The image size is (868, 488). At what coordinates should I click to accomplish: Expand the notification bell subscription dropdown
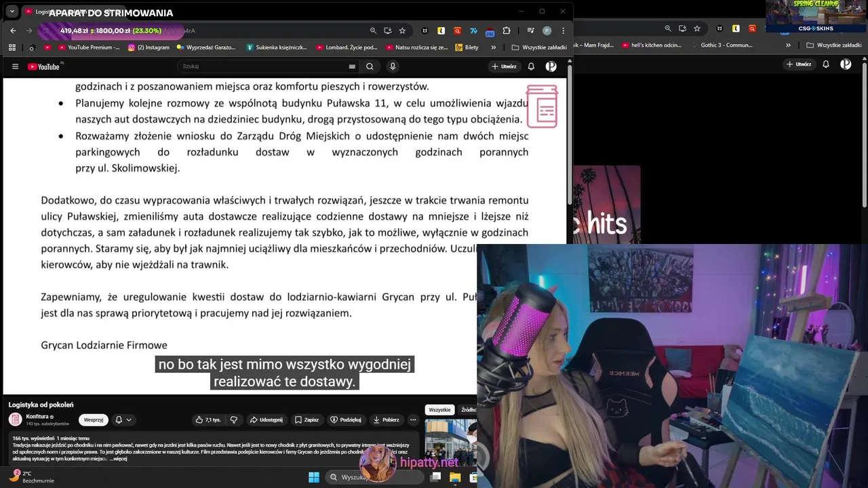pos(123,420)
